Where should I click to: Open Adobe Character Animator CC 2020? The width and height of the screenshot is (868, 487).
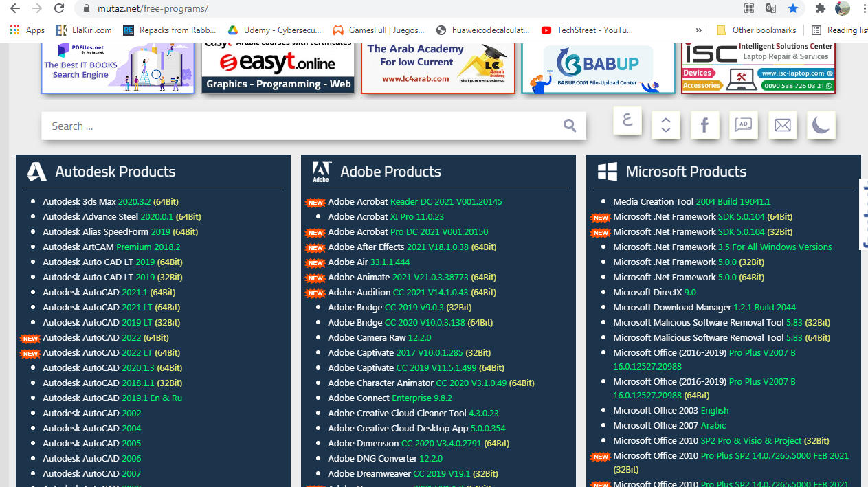pos(431,383)
